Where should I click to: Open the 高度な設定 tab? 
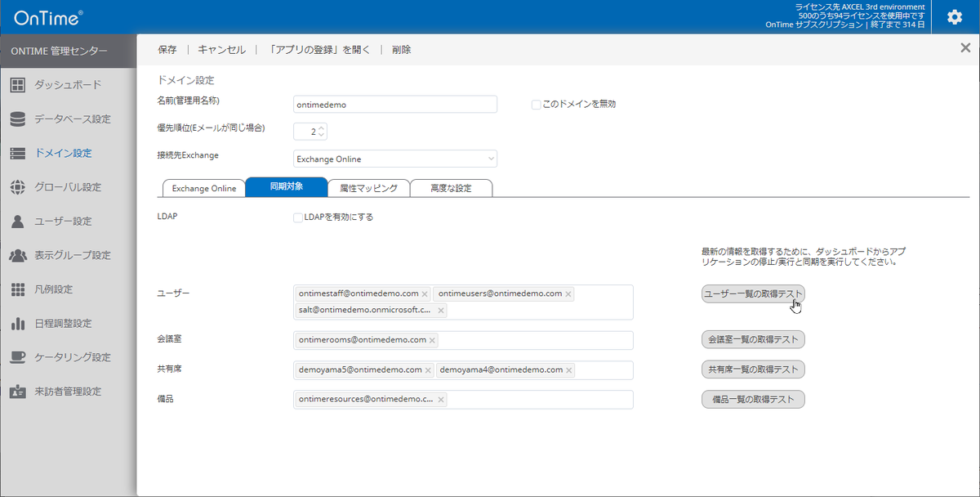click(x=451, y=188)
